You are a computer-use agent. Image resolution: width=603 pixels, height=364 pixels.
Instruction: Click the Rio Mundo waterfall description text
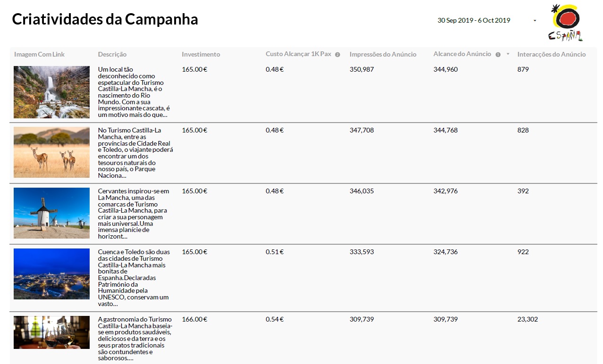click(134, 92)
